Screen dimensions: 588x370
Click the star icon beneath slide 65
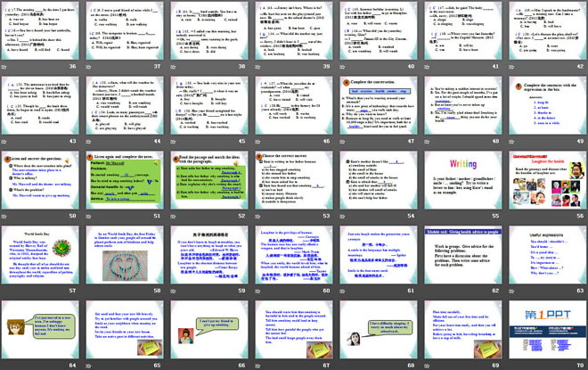88,366
